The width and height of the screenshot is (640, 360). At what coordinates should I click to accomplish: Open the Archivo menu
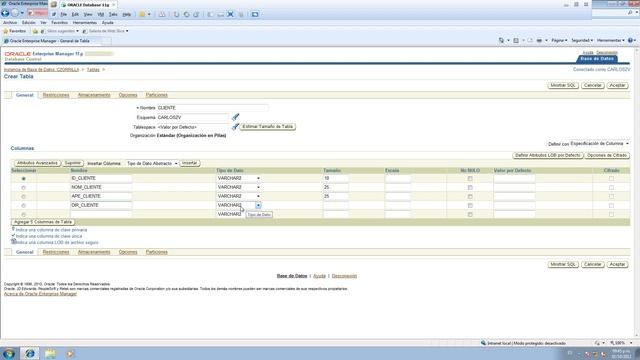coord(10,23)
